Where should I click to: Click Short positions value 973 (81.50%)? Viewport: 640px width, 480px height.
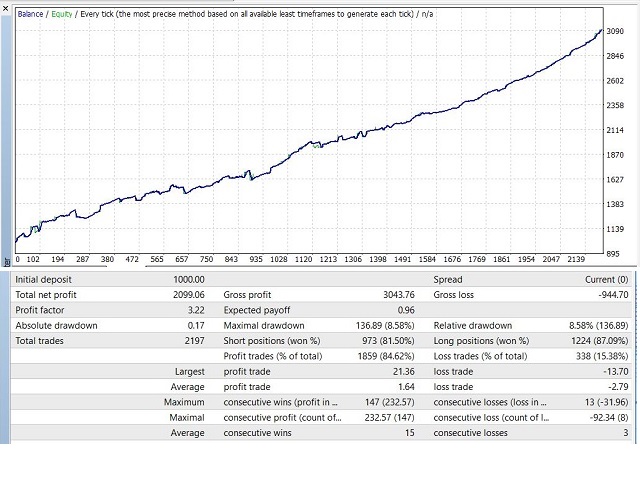click(388, 341)
